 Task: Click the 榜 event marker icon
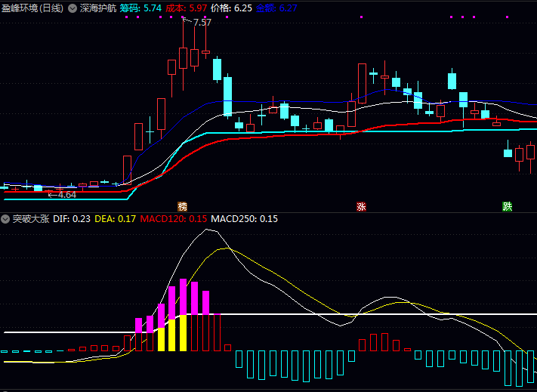point(182,206)
